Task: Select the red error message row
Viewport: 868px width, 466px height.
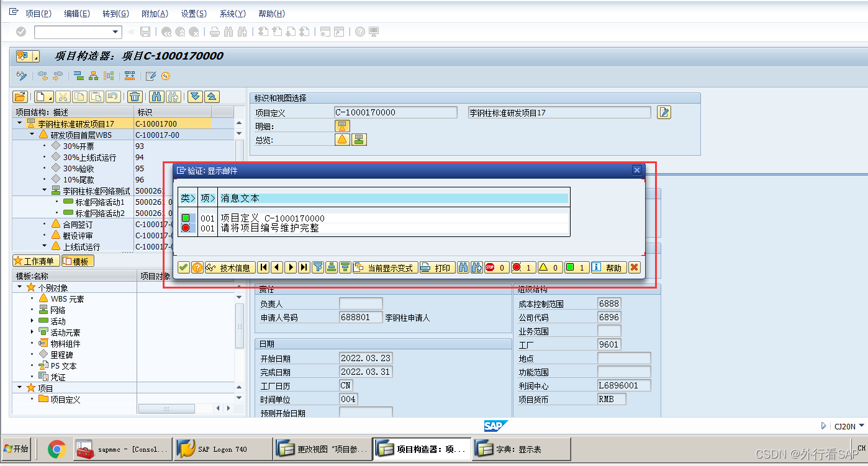Action: pyautogui.click(x=373, y=228)
